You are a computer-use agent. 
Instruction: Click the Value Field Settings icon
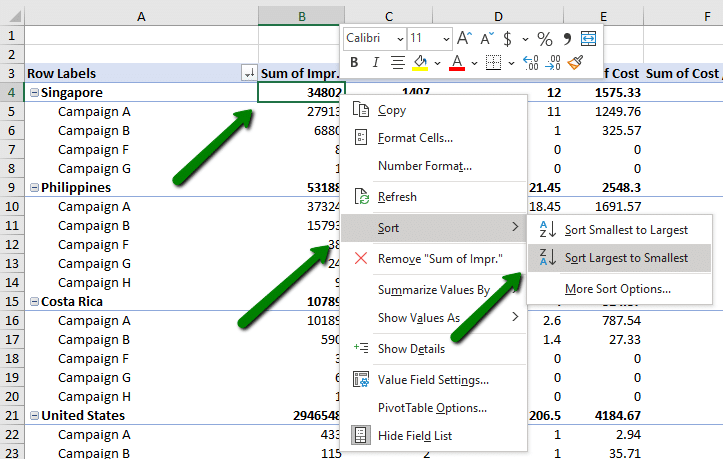361,379
